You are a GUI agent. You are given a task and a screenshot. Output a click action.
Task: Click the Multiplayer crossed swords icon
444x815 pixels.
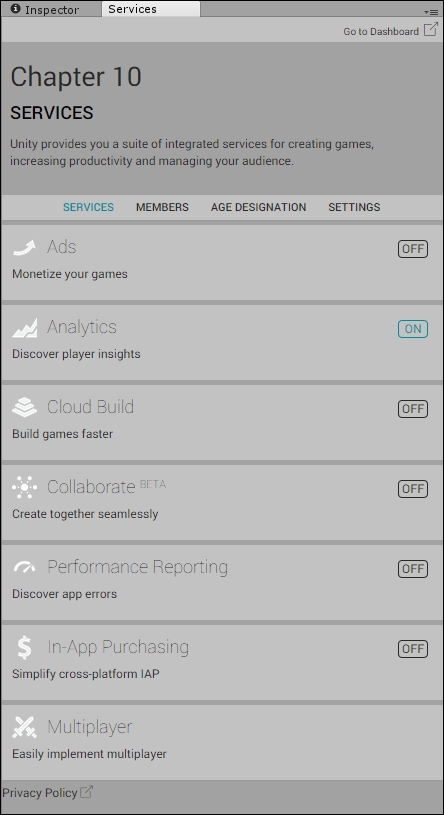(24, 728)
